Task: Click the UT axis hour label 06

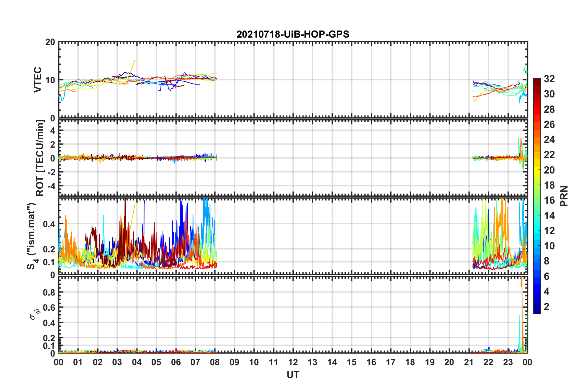Action: (176, 362)
